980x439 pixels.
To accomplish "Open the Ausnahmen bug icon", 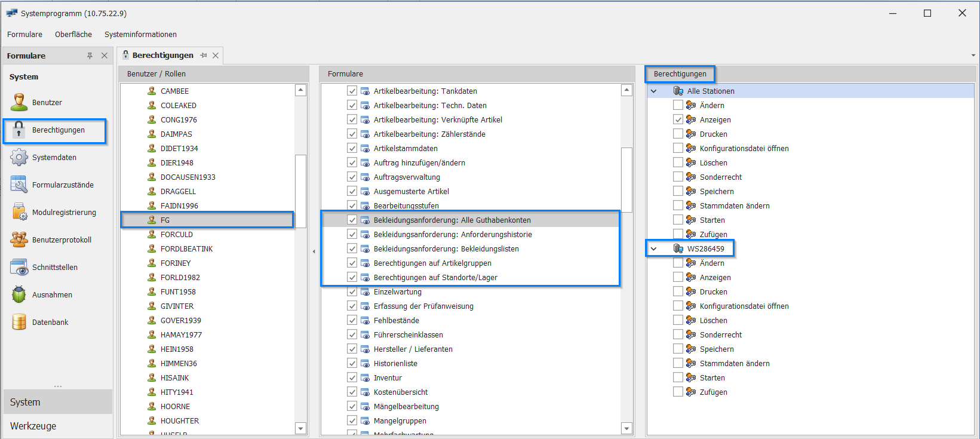I will click(19, 295).
